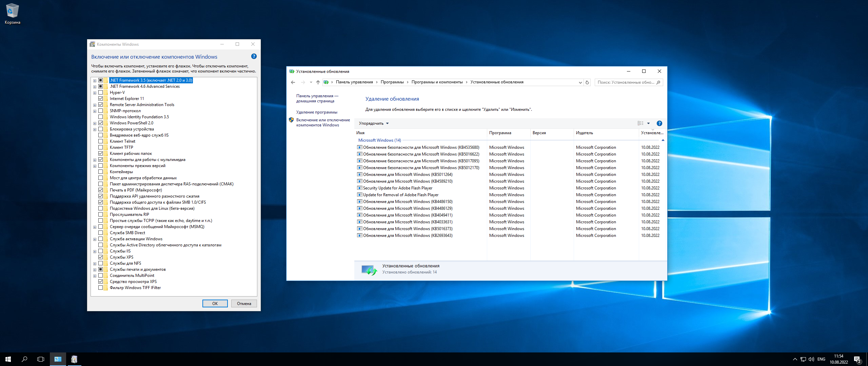The height and width of the screenshot is (366, 868).
Task: Click the network icon in system tray
Action: point(803,359)
